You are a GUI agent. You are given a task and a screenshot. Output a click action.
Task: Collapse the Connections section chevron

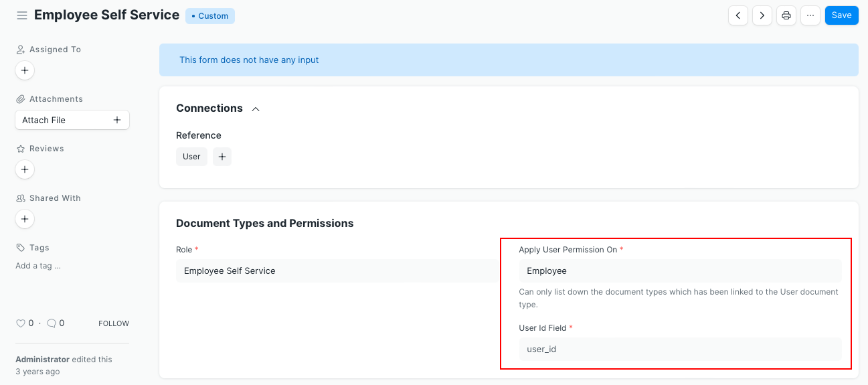(x=255, y=109)
